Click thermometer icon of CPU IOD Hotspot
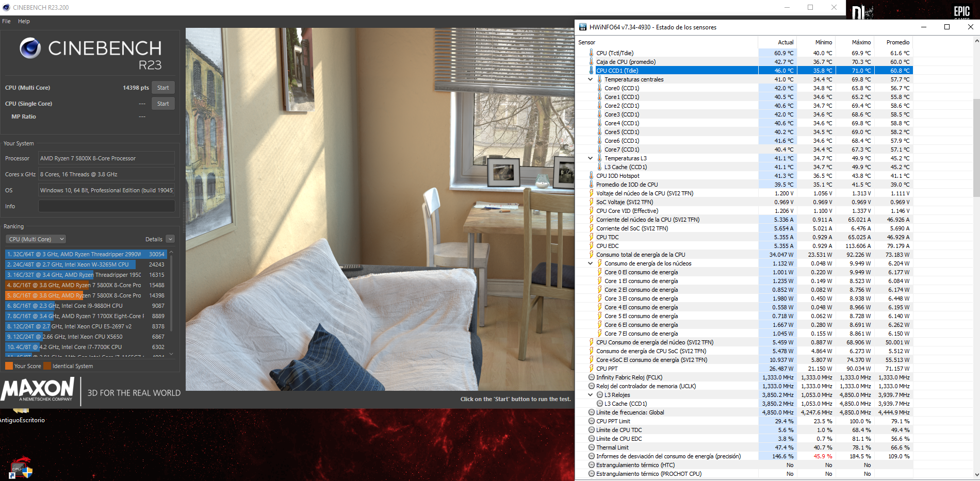The width and height of the screenshot is (980, 481). (x=592, y=176)
